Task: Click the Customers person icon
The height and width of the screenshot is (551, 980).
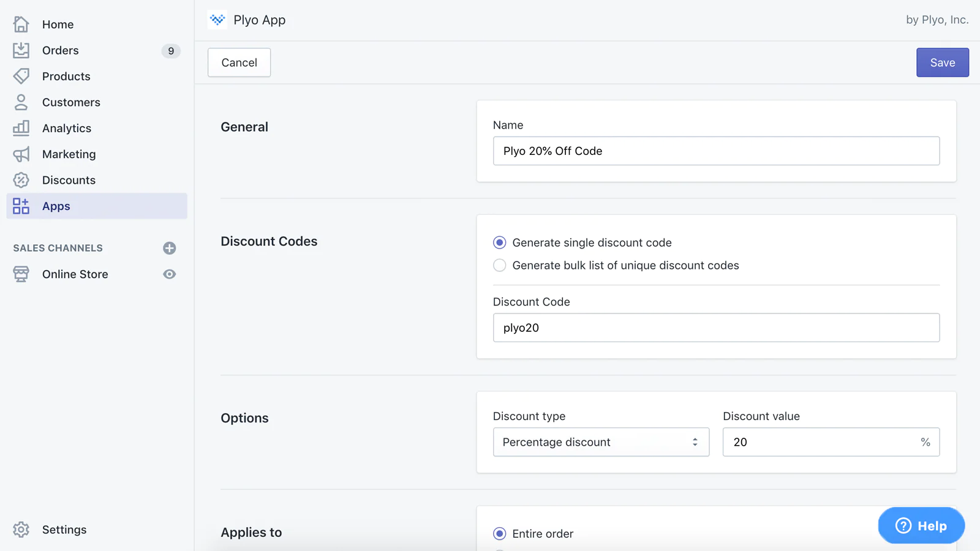Action: tap(21, 102)
